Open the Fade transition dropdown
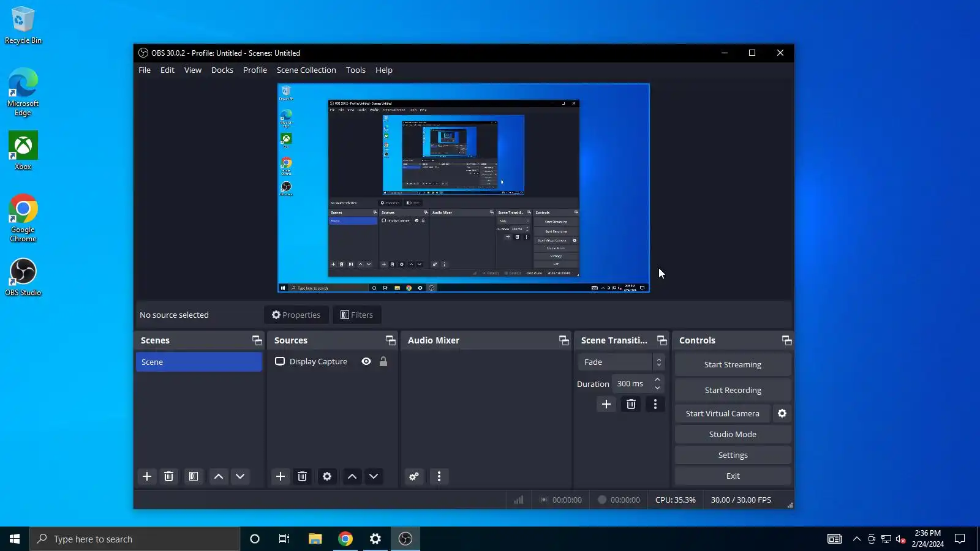This screenshot has width=980, height=551. coord(621,362)
